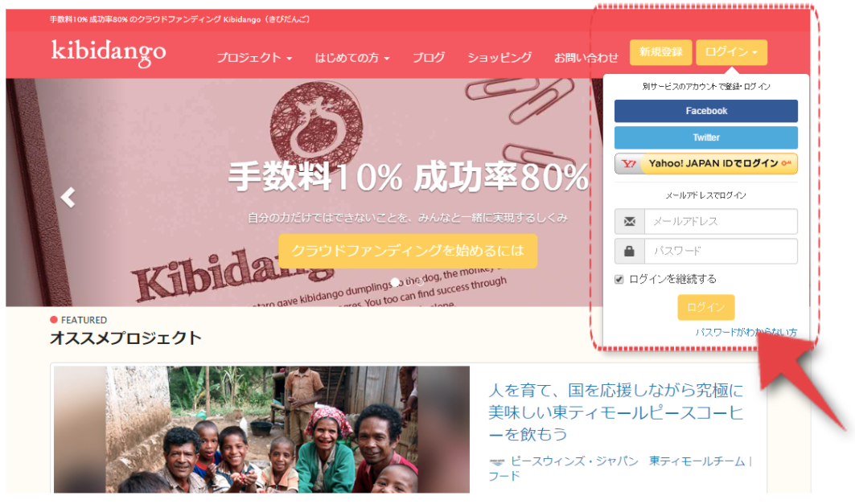855x504 pixels.
Task: Click the パスワード input field
Action: click(721, 251)
